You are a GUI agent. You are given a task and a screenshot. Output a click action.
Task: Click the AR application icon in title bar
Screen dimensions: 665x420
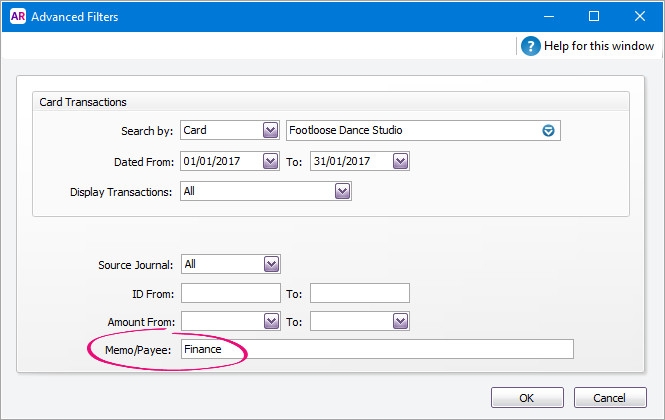pos(15,16)
